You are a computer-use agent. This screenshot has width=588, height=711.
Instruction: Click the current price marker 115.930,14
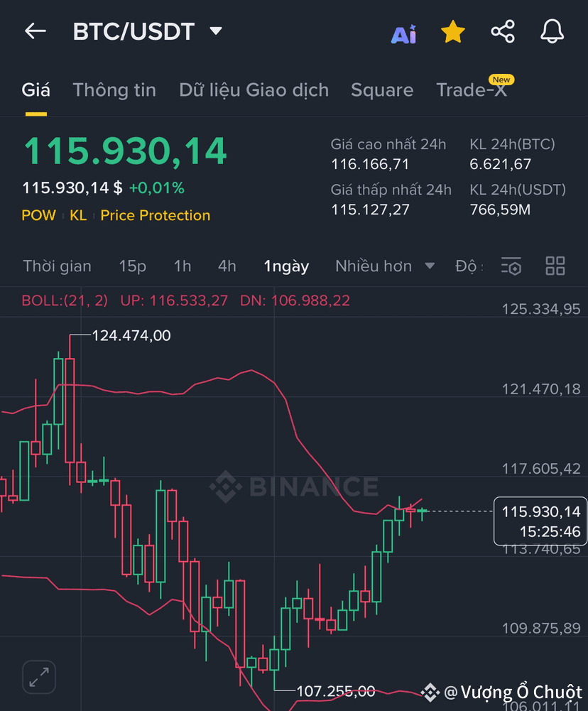[540, 521]
